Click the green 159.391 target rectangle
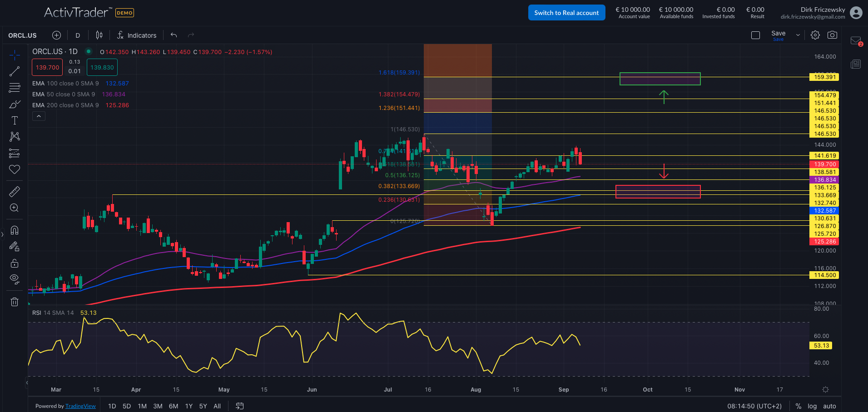868x412 pixels. (x=660, y=79)
